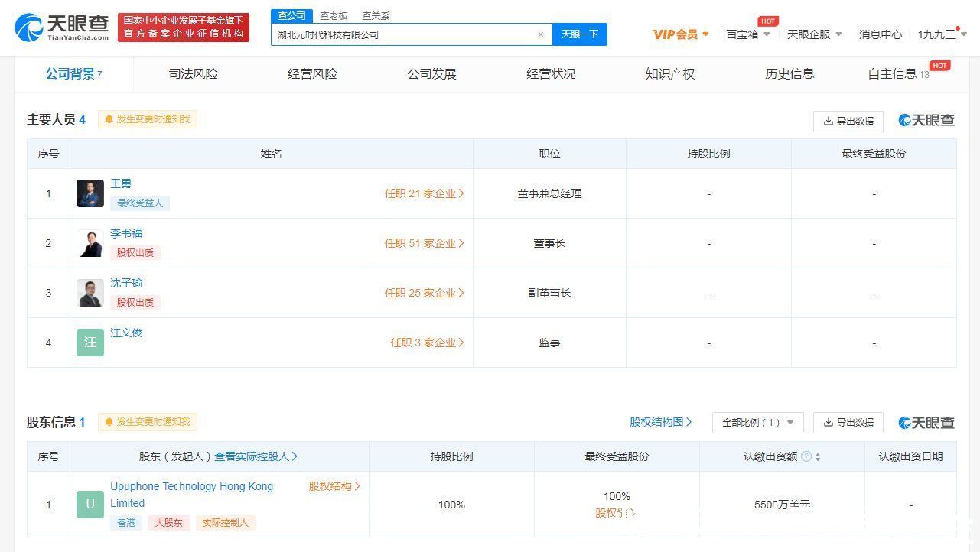
Task: Click 股权出质 tag under Shen Ziyu
Action: pos(135,303)
